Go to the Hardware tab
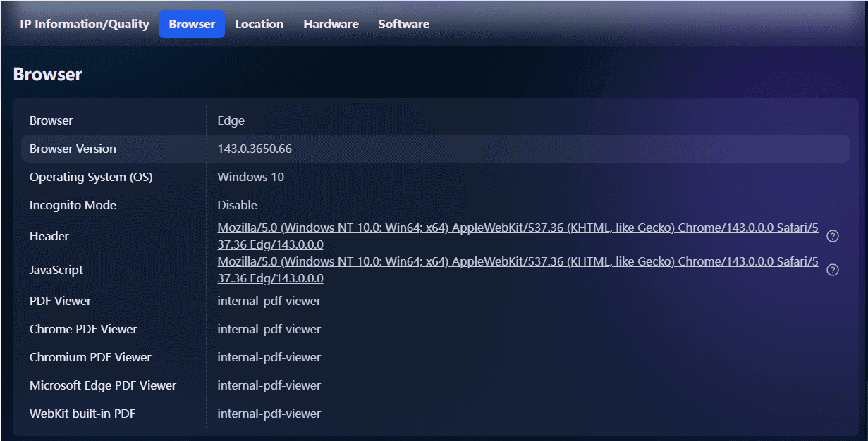Screen dimensions: 868x441 coord(331,24)
